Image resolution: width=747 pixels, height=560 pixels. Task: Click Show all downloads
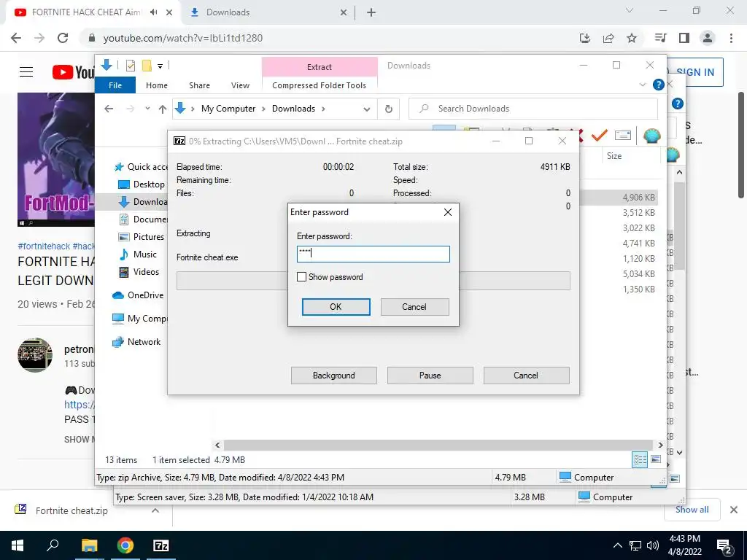coord(692,510)
